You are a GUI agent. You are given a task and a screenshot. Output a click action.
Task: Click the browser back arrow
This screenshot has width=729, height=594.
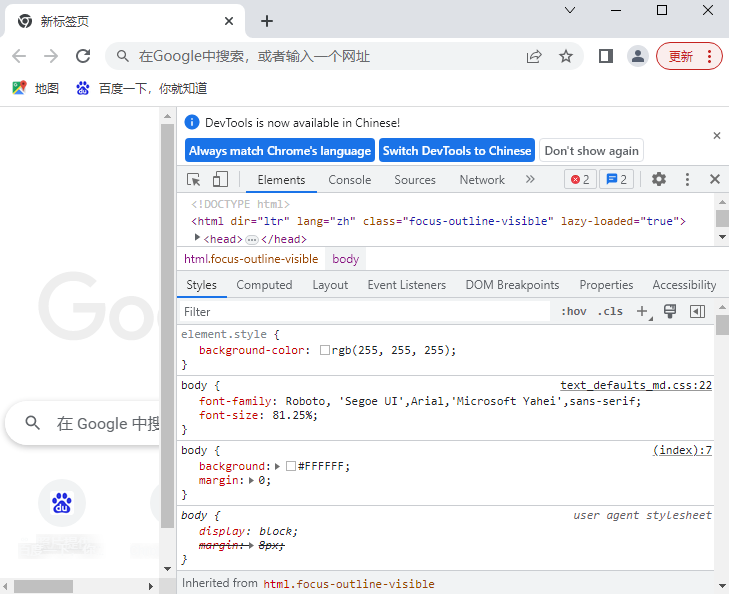point(19,56)
